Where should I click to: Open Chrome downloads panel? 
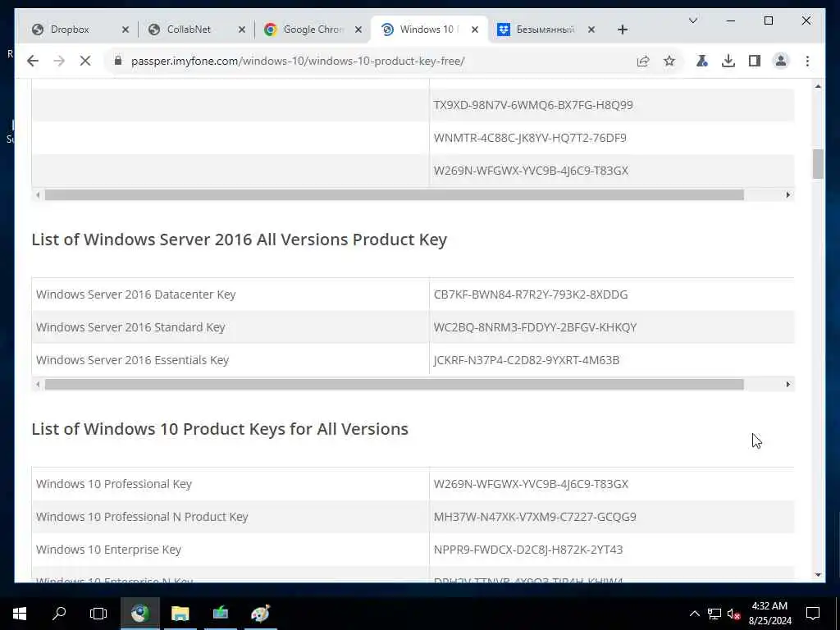tap(728, 61)
